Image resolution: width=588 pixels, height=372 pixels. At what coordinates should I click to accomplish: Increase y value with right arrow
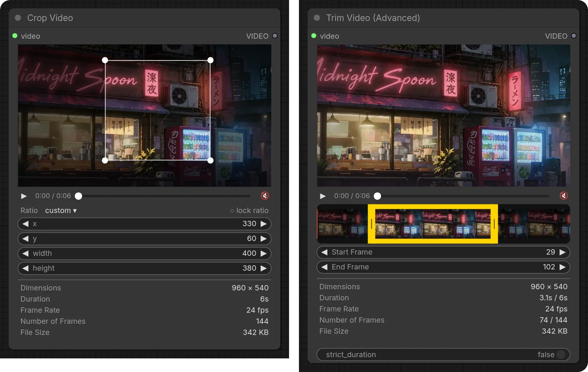pos(264,239)
